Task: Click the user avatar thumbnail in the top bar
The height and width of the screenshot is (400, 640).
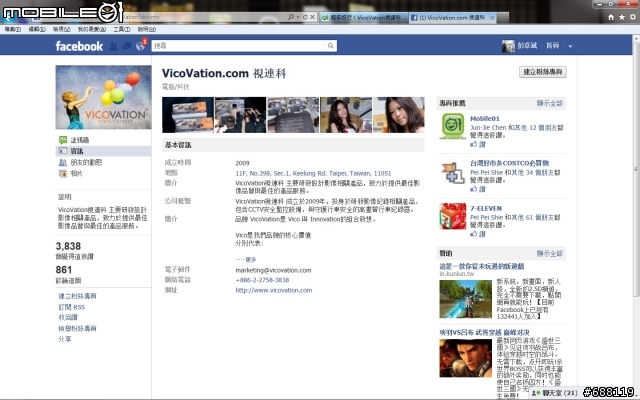Action: coord(508,46)
